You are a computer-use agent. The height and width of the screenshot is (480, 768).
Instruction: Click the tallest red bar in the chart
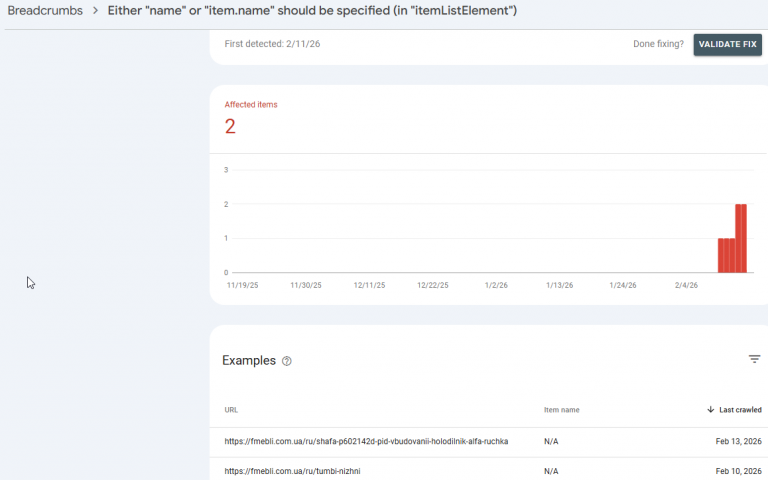(741, 238)
